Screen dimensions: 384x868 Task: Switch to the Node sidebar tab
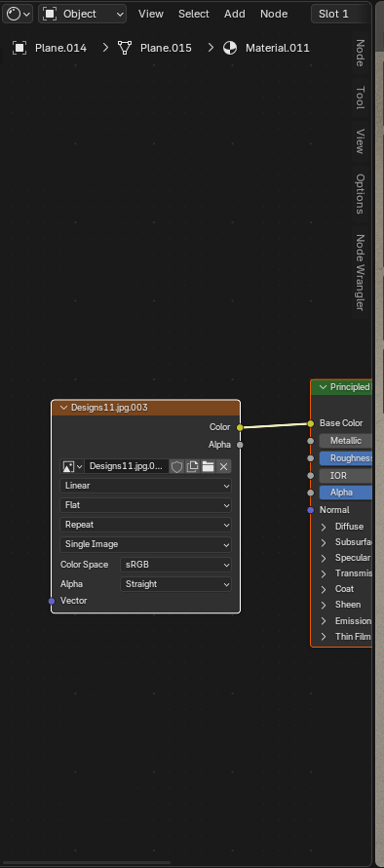coord(361,53)
